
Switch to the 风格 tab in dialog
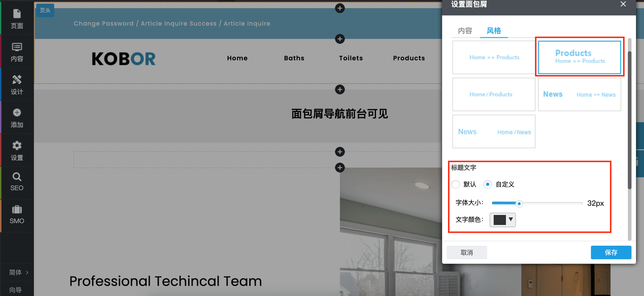click(493, 31)
